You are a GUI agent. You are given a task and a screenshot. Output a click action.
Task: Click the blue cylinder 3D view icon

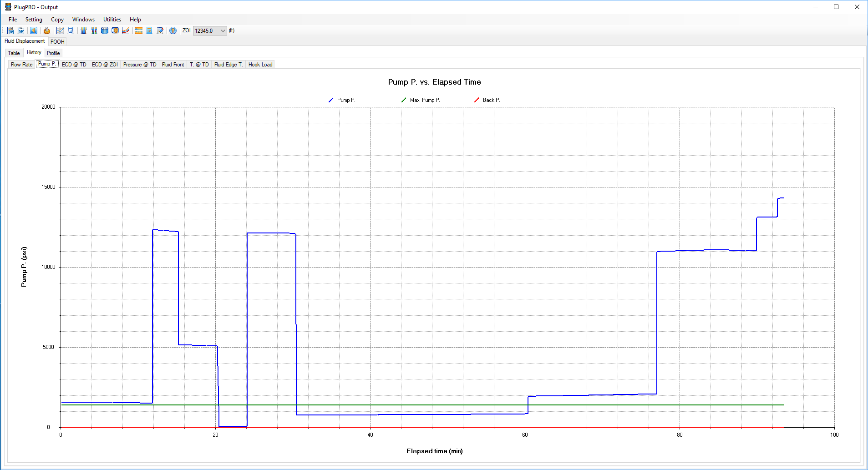[x=105, y=30]
